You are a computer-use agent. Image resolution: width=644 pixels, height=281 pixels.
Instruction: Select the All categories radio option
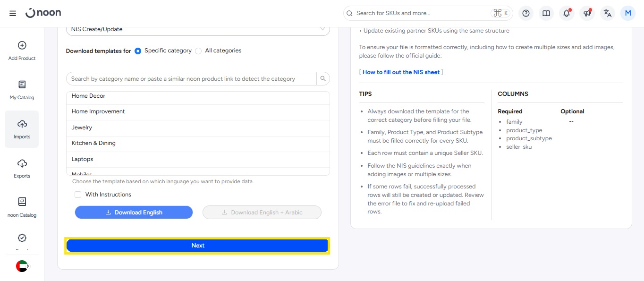click(198, 51)
